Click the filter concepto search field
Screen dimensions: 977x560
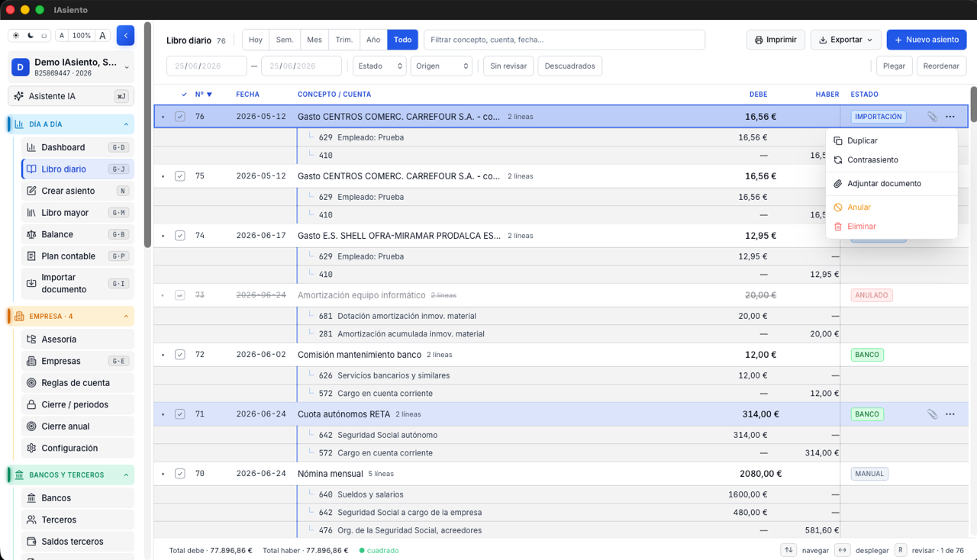click(565, 40)
